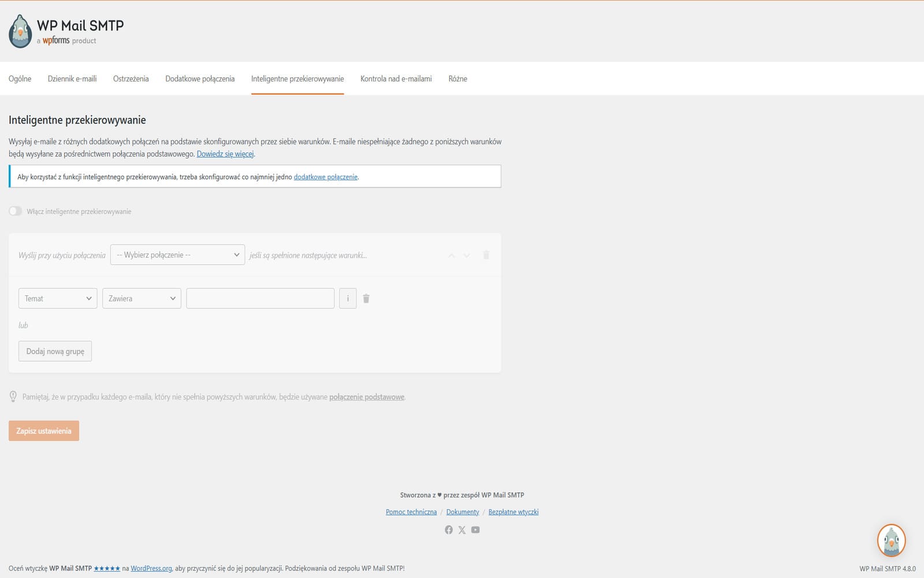Open the Dokumenty footer link
Screen dimensions: 924x578
[x=463, y=512]
